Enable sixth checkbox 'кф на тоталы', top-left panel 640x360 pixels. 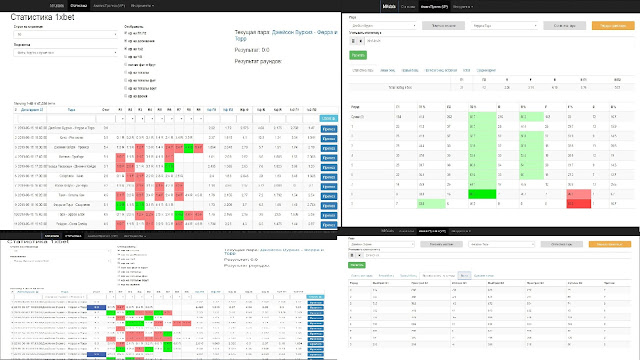(x=126, y=73)
